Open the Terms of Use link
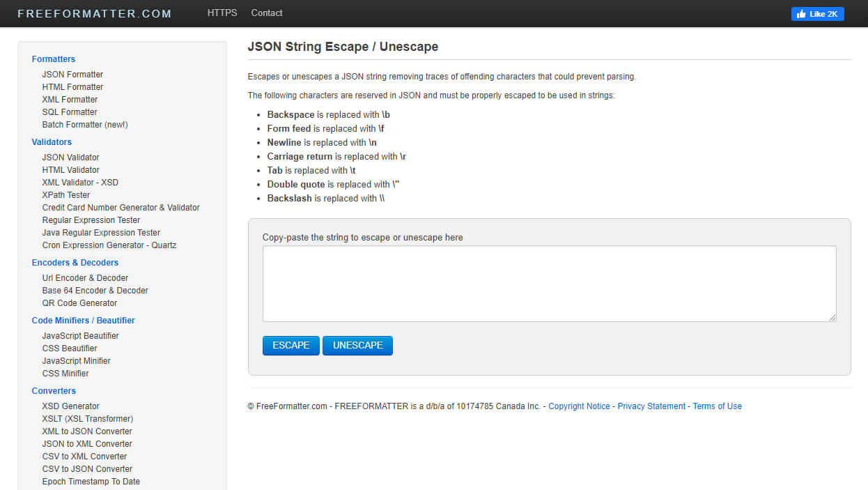 (x=718, y=406)
